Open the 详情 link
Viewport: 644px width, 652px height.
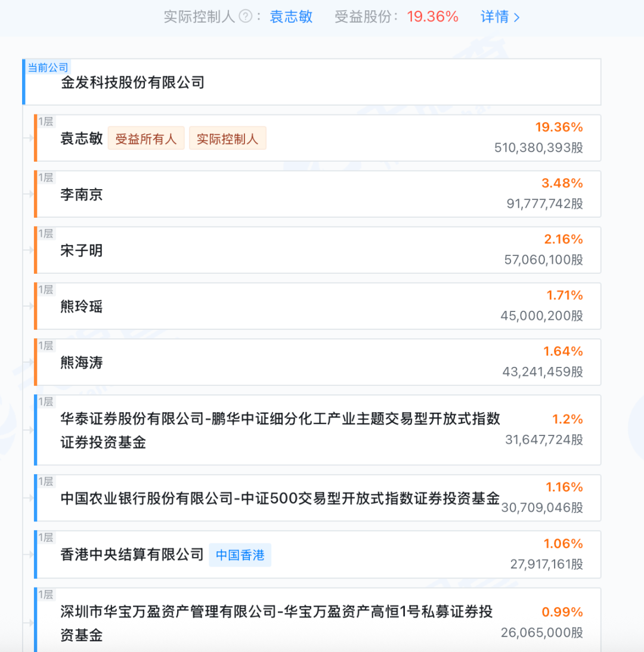click(x=494, y=17)
